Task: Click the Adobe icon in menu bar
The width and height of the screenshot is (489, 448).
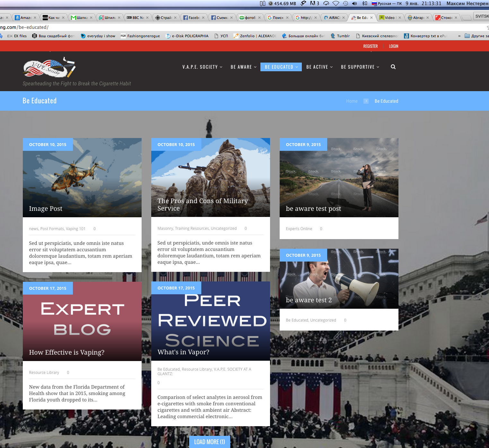Action: [x=315, y=4]
